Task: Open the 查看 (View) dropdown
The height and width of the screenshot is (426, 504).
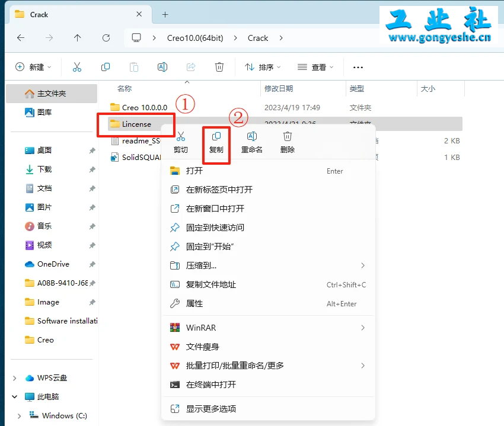Action: (x=315, y=67)
